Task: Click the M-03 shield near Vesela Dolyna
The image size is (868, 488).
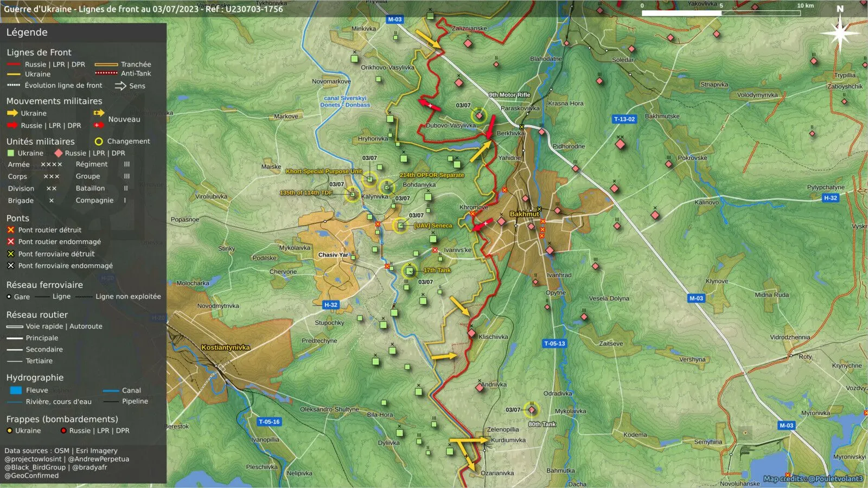Action: [x=696, y=298]
